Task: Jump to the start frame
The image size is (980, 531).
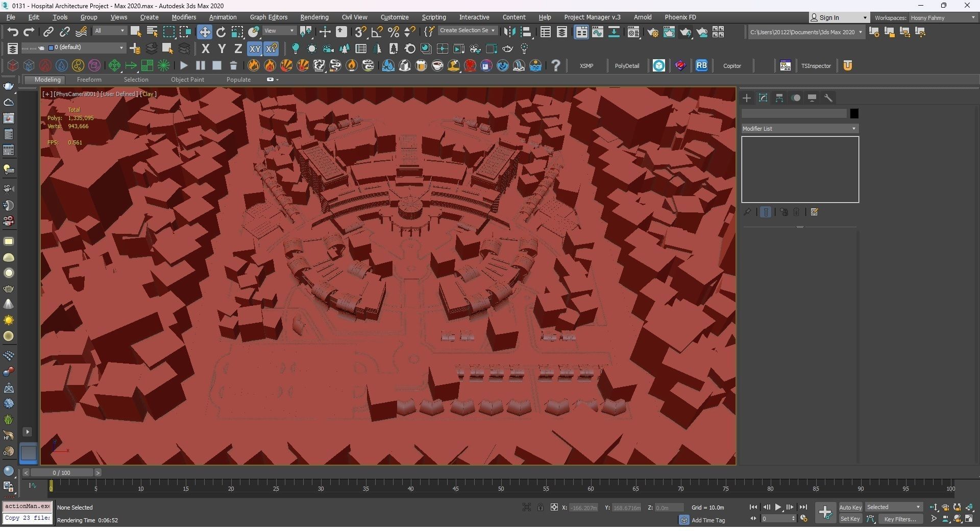Action: [x=753, y=508]
